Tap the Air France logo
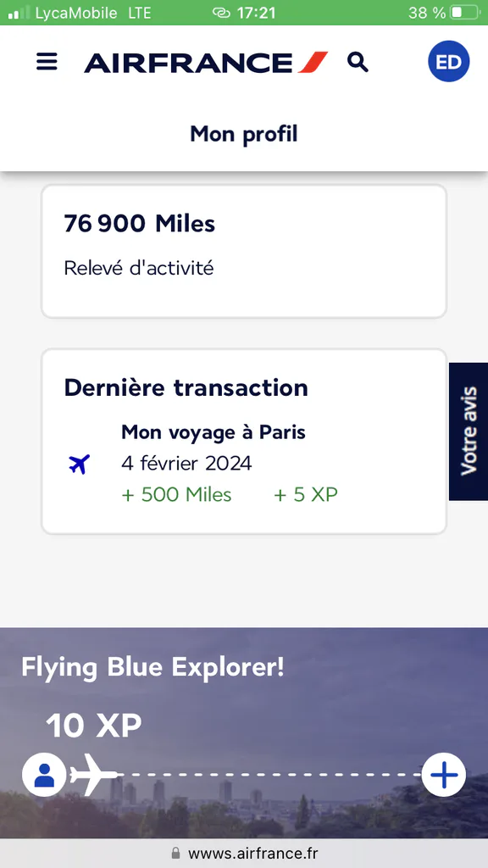Screen dimensions: 488x868 click(206, 62)
